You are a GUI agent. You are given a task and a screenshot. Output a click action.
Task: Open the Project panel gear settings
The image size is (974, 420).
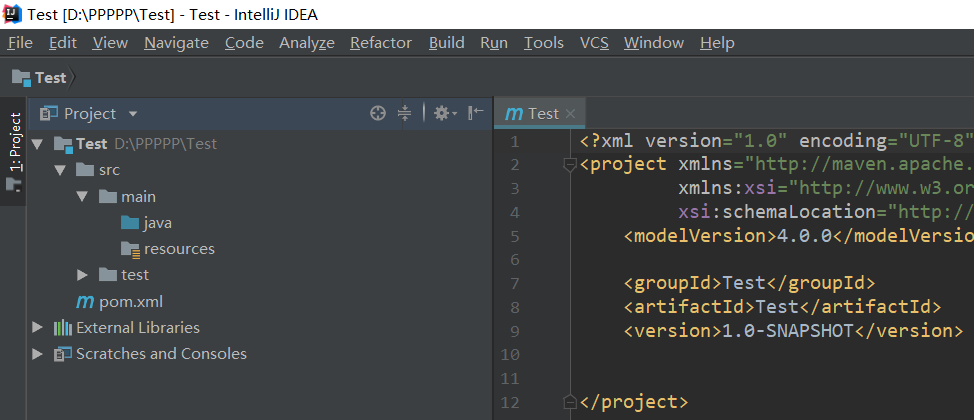pos(445,113)
